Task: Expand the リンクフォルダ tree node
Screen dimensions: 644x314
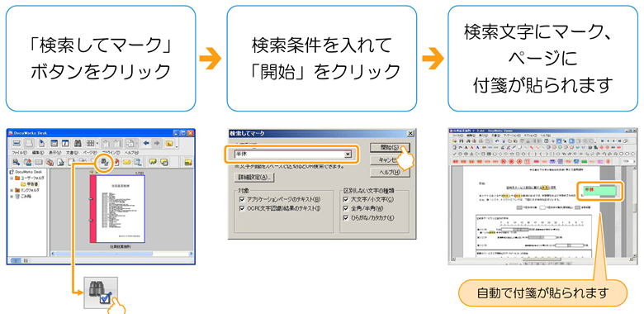Action: coord(12,190)
